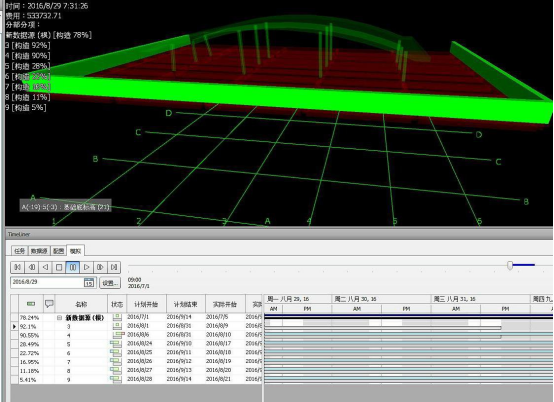
Task: Click status icon of task 3
Action: [x=117, y=326]
